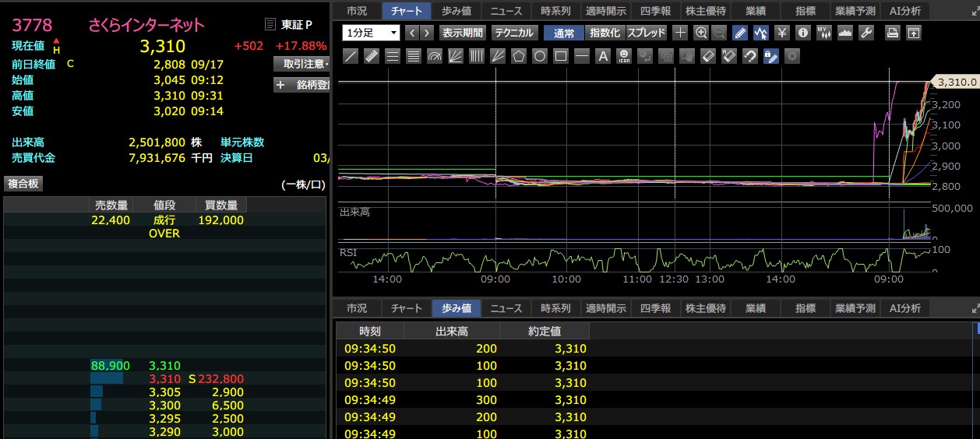Select the Fibonacci arc tool
This screenshot has height=439, width=980.
point(435,56)
